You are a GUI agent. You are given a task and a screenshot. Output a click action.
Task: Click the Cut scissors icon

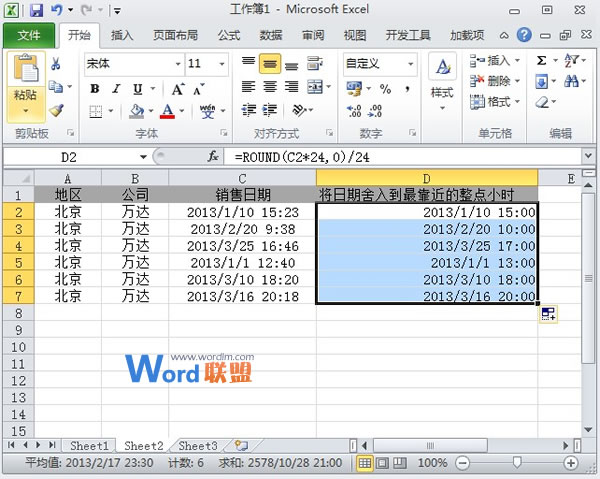point(56,64)
